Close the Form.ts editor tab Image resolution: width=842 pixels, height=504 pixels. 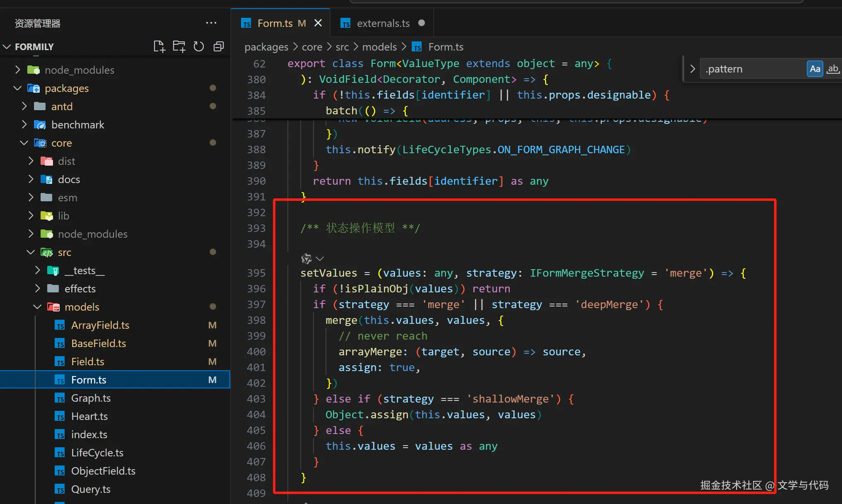318,23
